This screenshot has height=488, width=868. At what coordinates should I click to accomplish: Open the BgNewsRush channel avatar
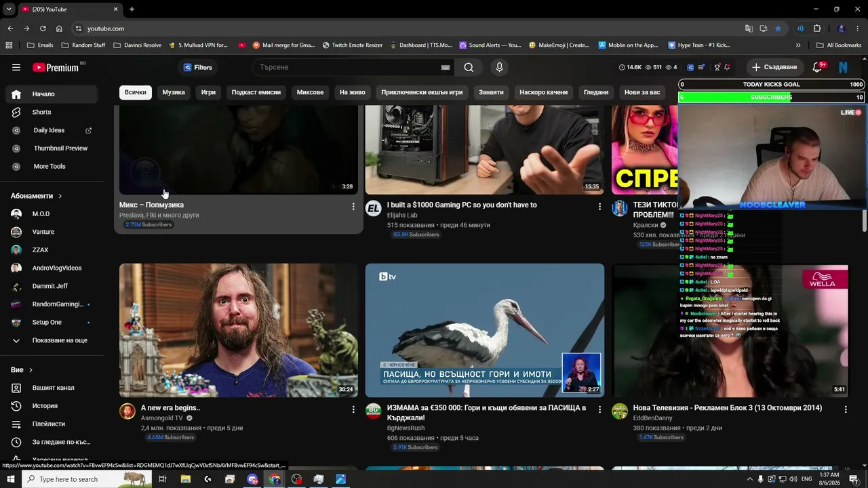coord(374,411)
